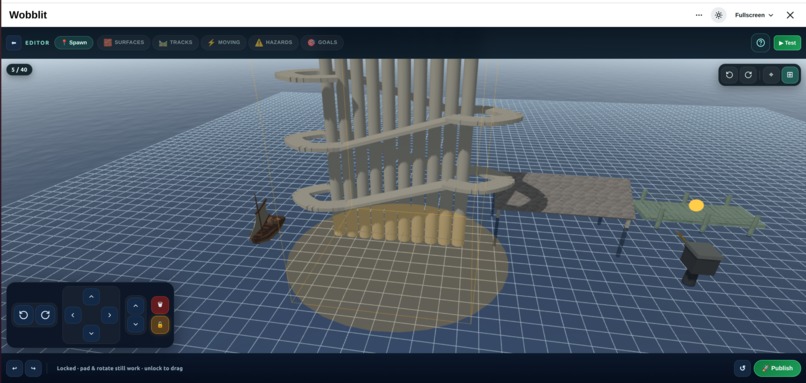Open the SURFACES category
The height and width of the screenshot is (383, 806).
click(x=124, y=43)
